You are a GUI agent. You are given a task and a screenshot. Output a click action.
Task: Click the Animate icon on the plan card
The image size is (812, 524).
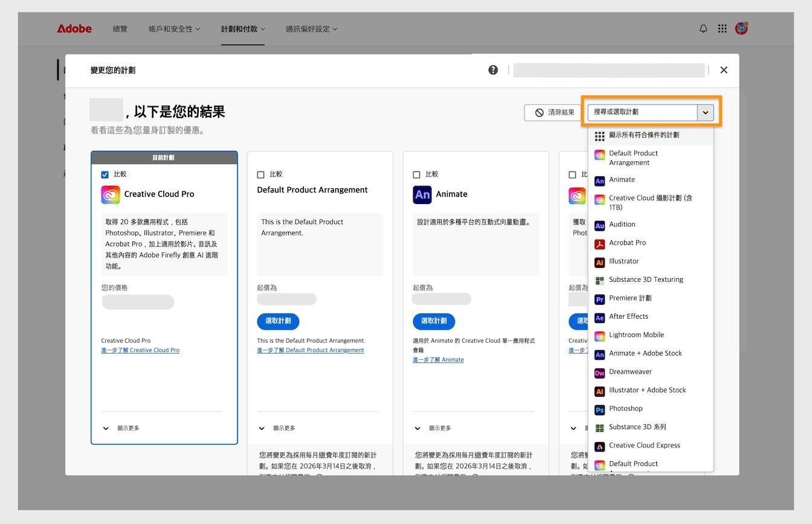(421, 194)
